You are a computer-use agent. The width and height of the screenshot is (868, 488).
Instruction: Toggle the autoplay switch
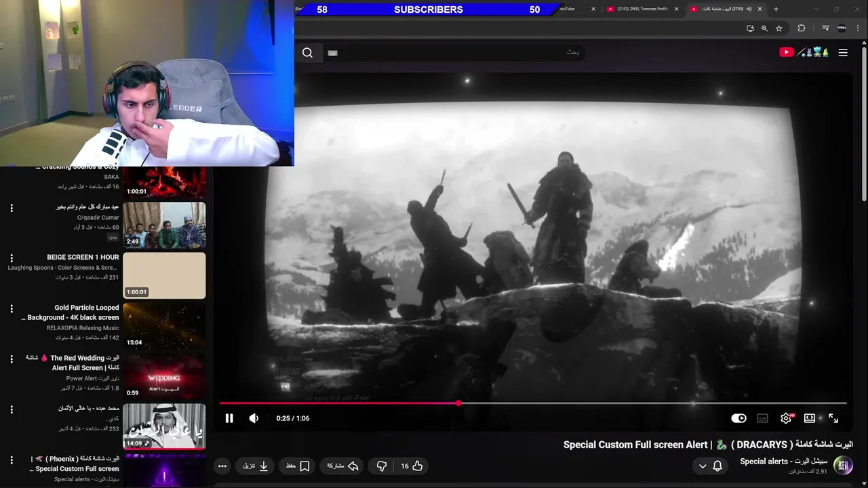pos(738,418)
